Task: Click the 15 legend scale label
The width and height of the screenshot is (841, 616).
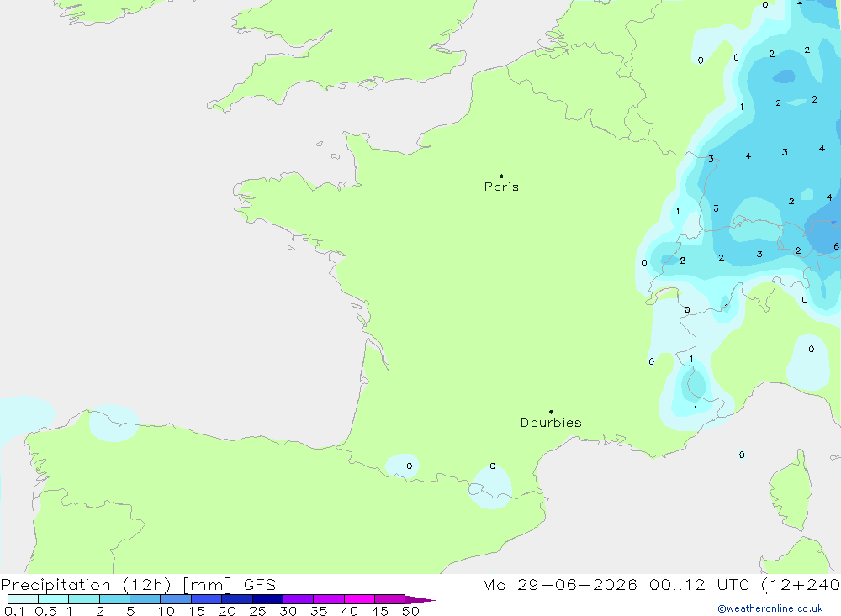Action: (x=196, y=611)
